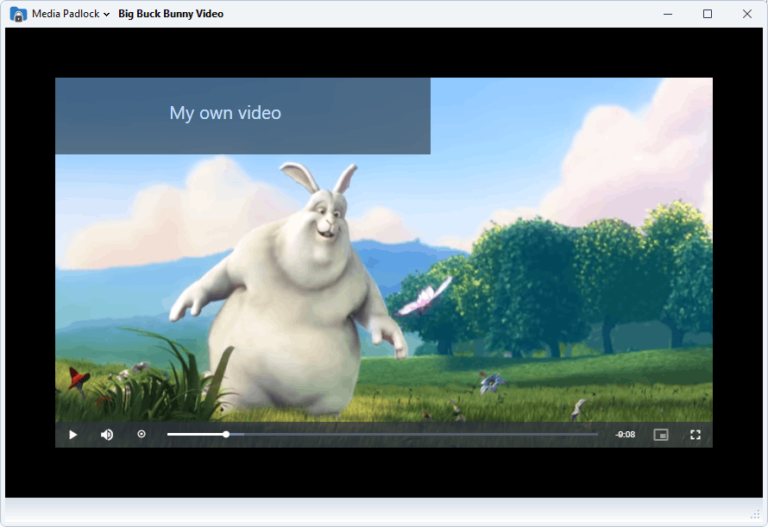Viewport: 768px width, 527px height.
Task: Open the Media Padlock dropdown menu
Action: [x=71, y=14]
